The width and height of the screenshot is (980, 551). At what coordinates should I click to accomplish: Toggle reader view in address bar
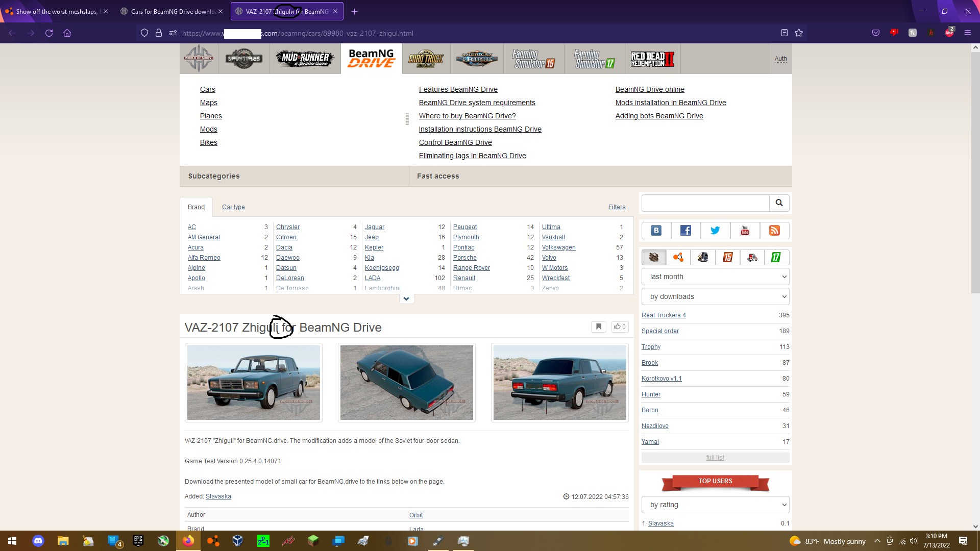coord(785,33)
